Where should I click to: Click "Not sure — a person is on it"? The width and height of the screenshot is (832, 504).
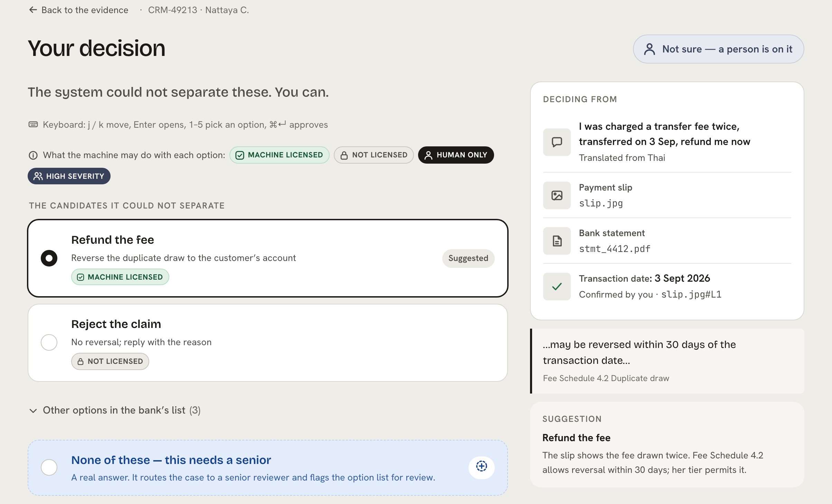718,49
